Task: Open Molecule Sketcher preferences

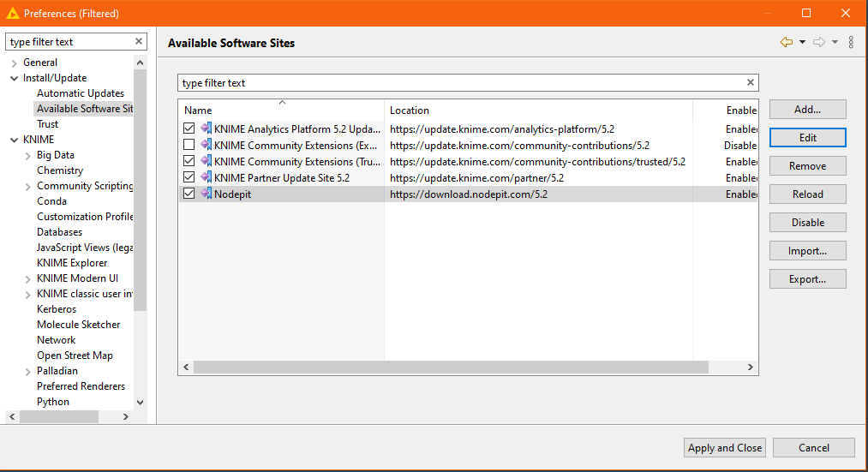Action: point(79,325)
